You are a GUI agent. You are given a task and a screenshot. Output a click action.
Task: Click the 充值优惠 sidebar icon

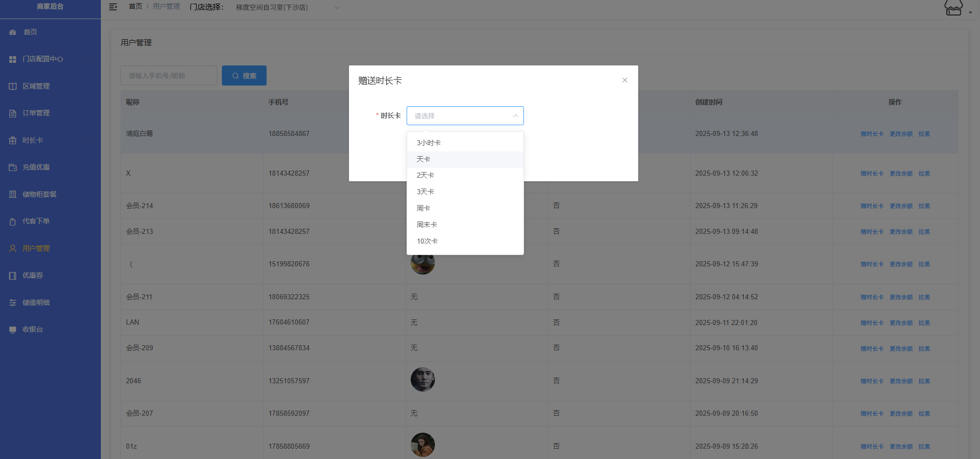click(x=13, y=167)
